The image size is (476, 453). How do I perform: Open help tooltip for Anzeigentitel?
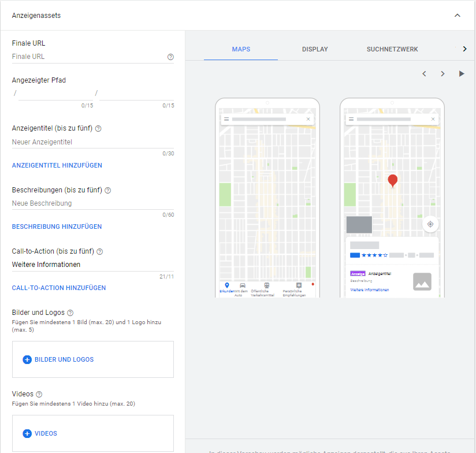pyautogui.click(x=98, y=129)
